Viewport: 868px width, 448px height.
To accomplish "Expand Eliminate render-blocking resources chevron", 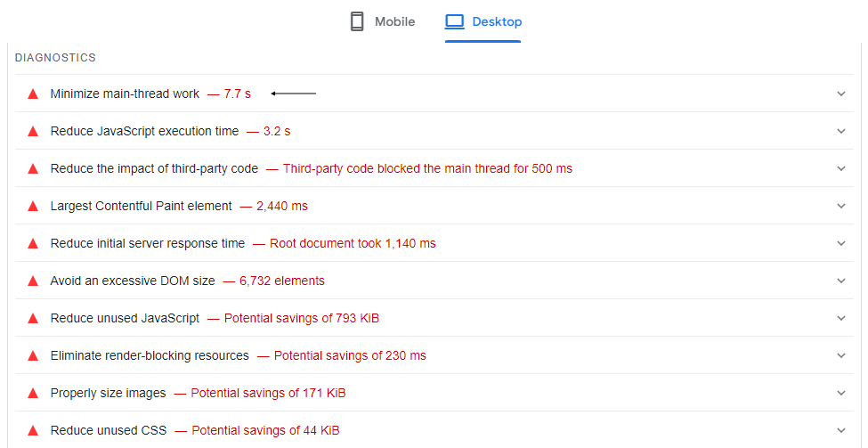I will coord(841,355).
